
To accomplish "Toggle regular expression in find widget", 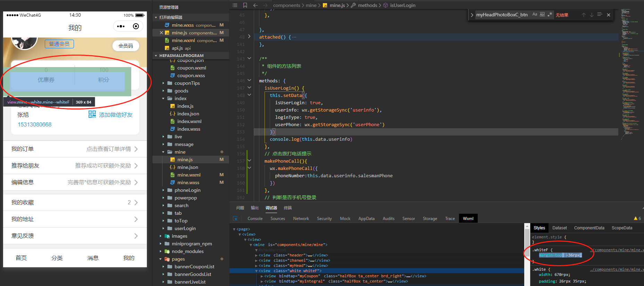I will (550, 15).
